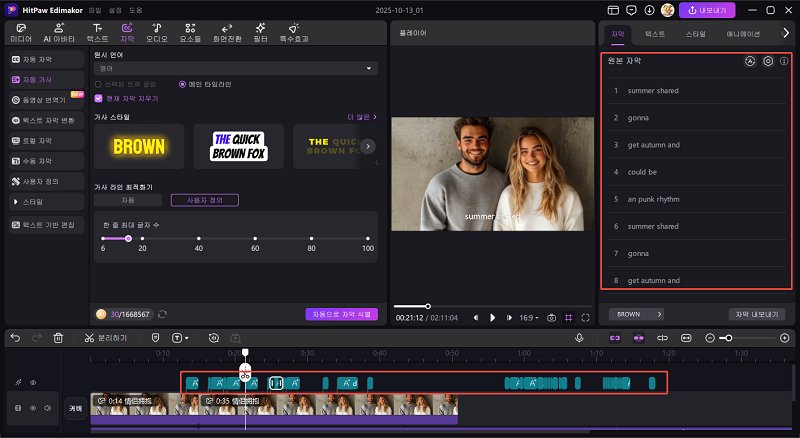
Task: Select the BROWN yellow lyric style thumbnail
Action: pyautogui.click(x=139, y=146)
